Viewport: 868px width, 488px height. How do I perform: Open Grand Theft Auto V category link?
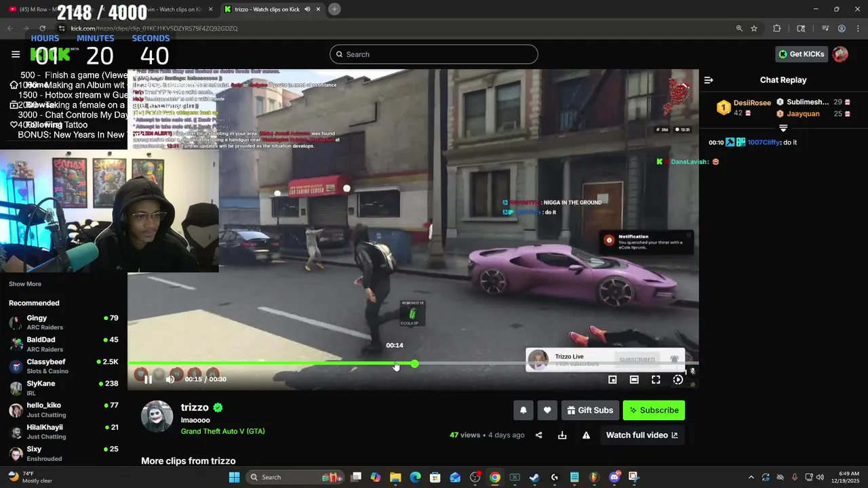click(x=223, y=431)
